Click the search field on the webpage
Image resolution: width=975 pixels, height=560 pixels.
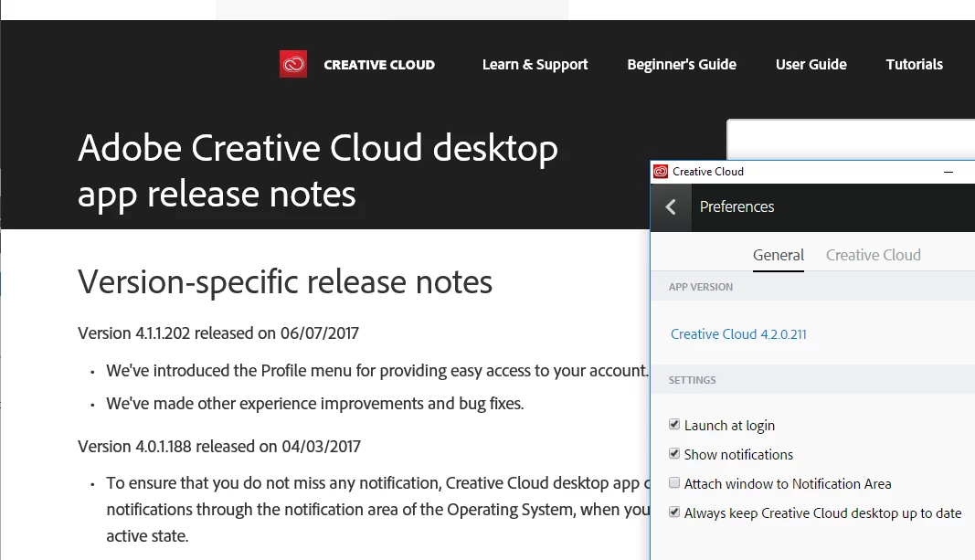pos(851,140)
